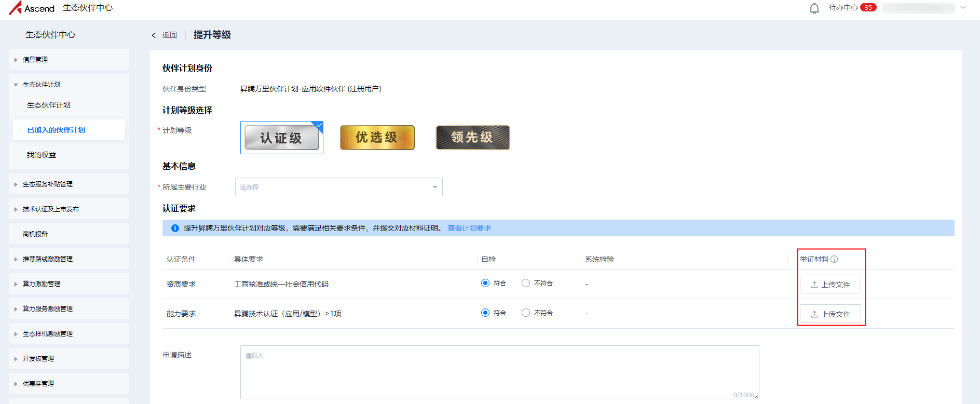Open the notification bell
980x404 pixels.
(x=814, y=8)
